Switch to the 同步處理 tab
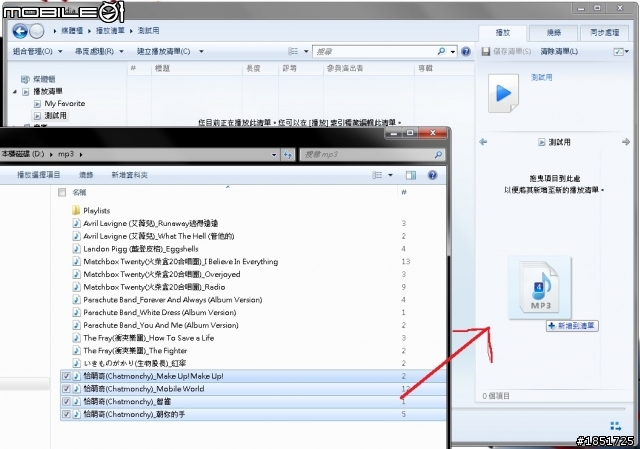Image resolution: width=640 pixels, height=449 pixels. (604, 33)
